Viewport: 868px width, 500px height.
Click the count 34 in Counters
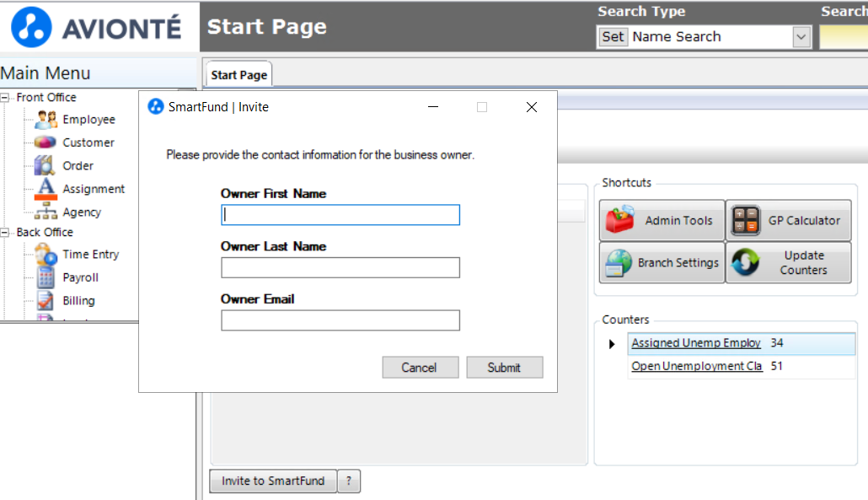777,343
